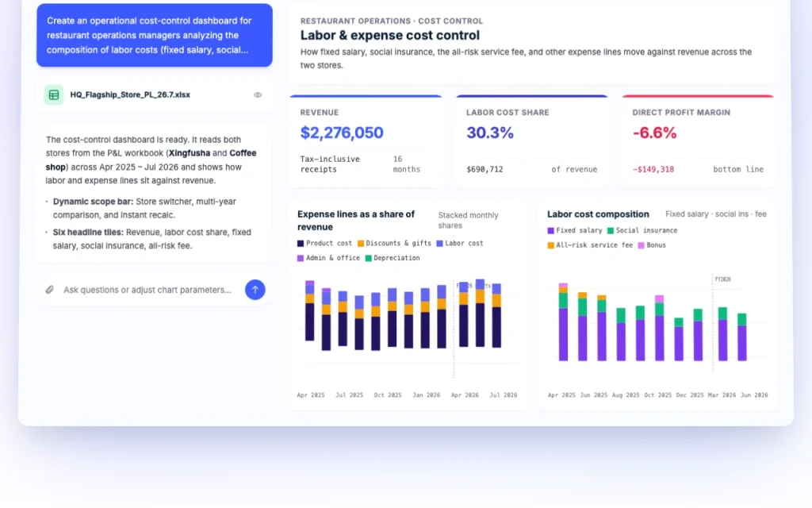Toggle the Product cost legend swatch
The height and width of the screenshot is (508, 812).
click(x=301, y=243)
